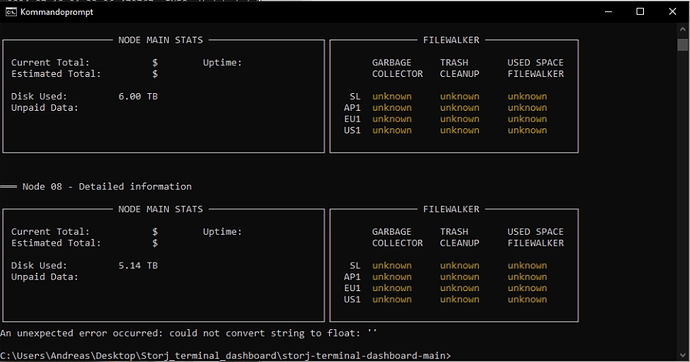Viewport: 690px width, 362px height.
Task: Click 'Unpaid Data:' label in Node 08 stats
Action: [x=44, y=277]
